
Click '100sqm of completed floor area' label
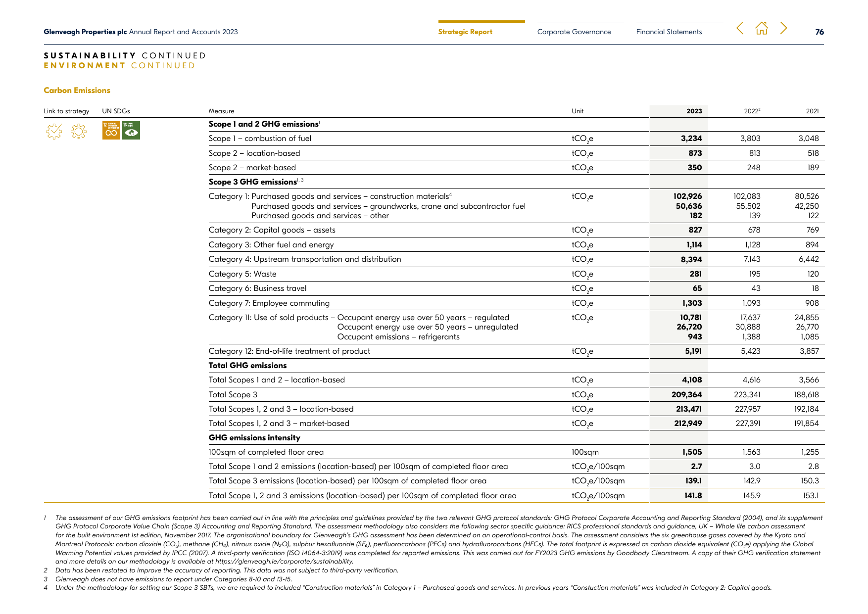click(266, 452)
